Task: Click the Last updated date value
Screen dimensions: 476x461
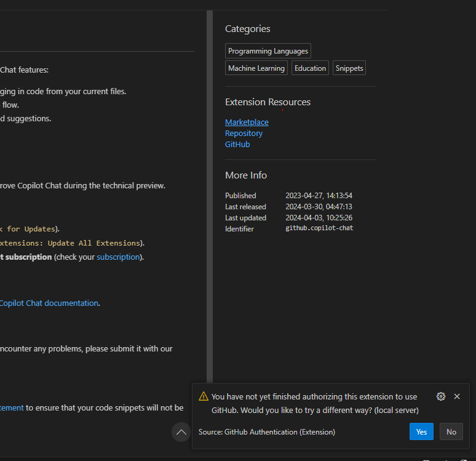Action: [319, 217]
